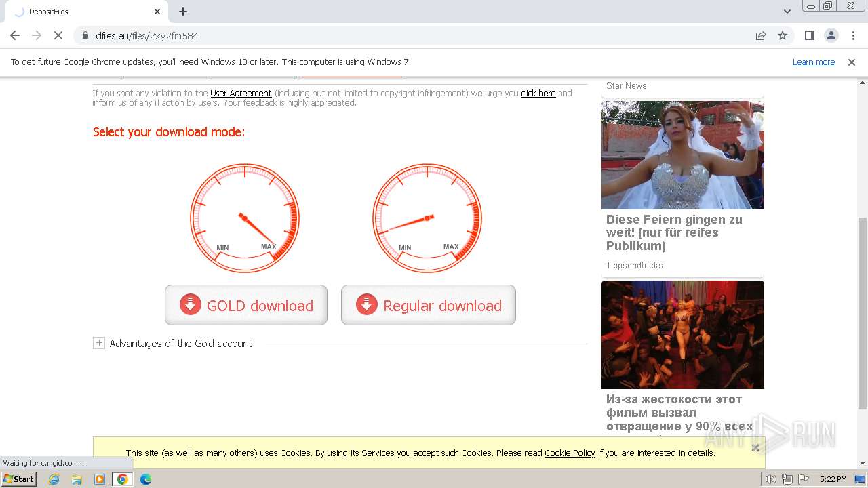Click the Tippsundtricks source label

coord(635,265)
